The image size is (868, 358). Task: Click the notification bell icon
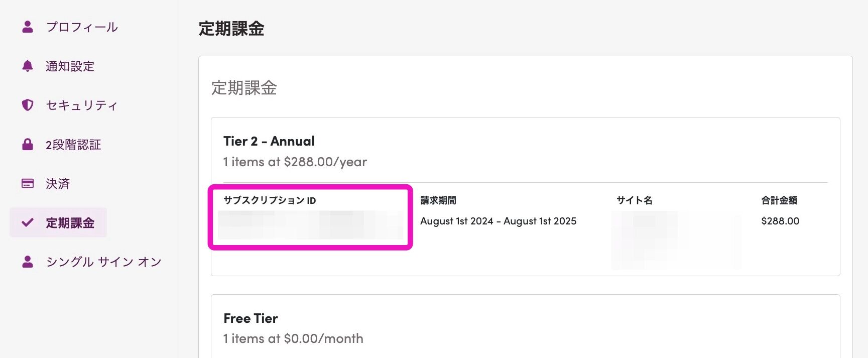click(x=28, y=66)
